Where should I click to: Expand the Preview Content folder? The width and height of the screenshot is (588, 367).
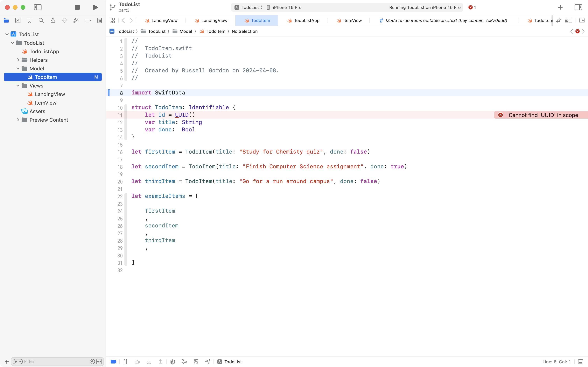(18, 120)
